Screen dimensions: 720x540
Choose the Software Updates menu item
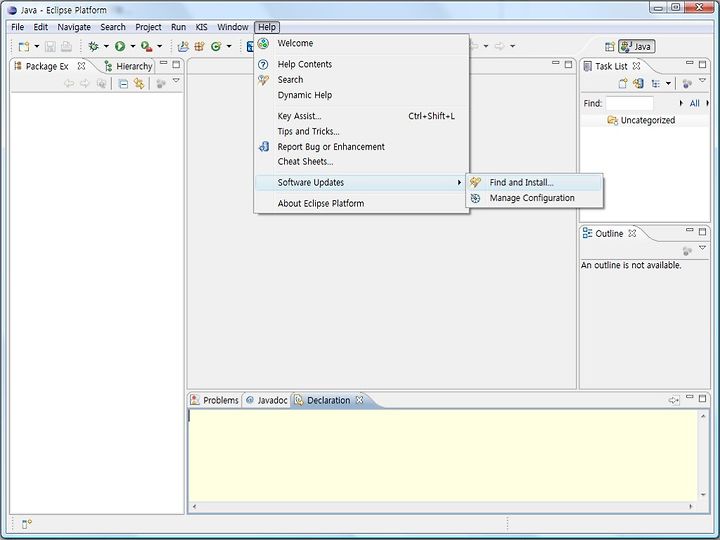[361, 182]
